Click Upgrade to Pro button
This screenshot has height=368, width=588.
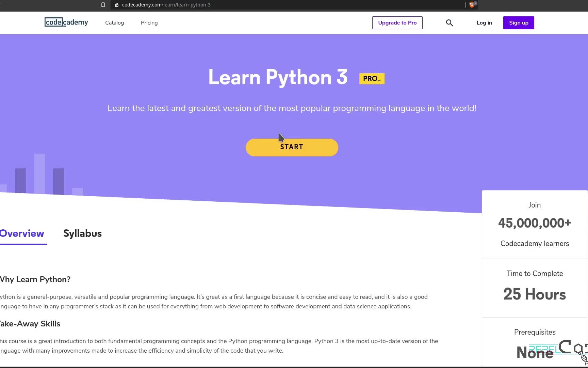(x=397, y=23)
